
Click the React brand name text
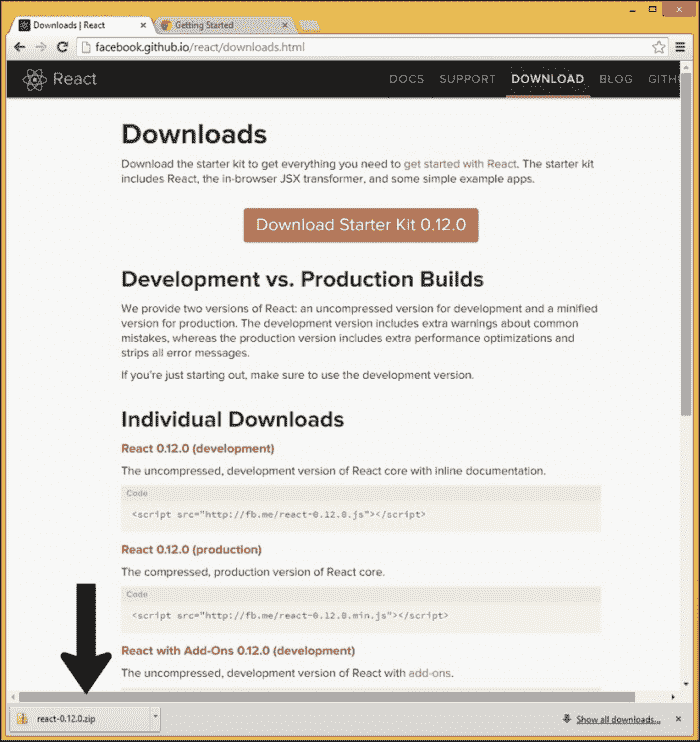75,79
